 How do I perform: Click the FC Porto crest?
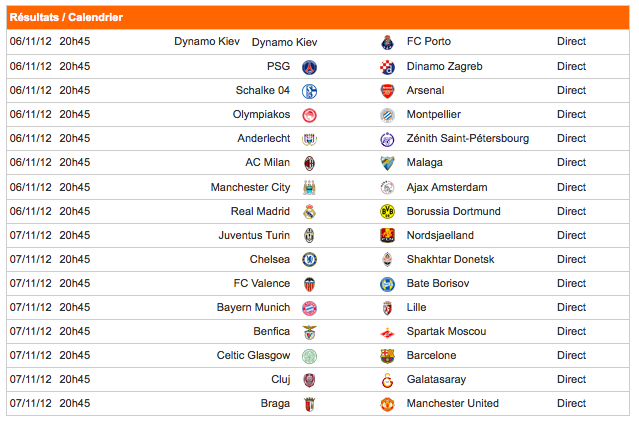387,42
